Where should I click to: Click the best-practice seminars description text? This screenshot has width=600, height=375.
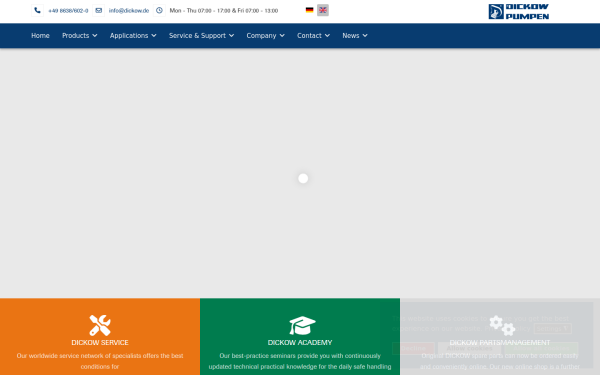point(300,361)
